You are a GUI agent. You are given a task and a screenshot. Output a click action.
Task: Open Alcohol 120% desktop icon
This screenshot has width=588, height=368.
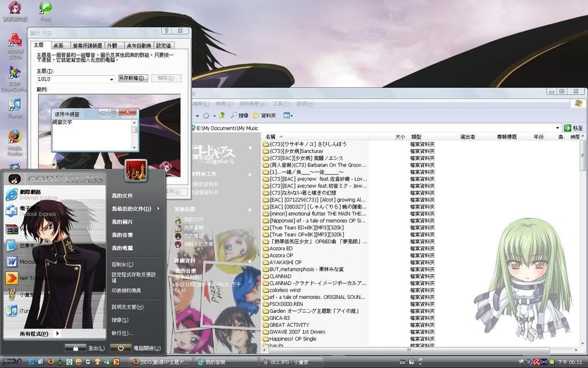[16, 45]
